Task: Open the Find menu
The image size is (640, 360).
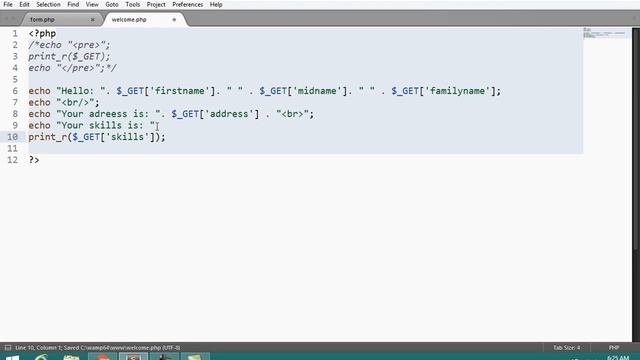Action: (73, 4)
